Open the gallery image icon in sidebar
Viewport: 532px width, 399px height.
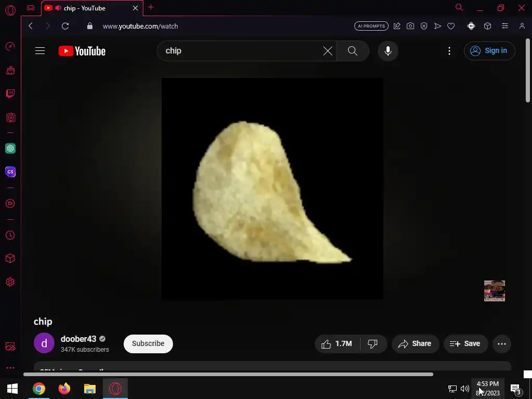click(10, 346)
